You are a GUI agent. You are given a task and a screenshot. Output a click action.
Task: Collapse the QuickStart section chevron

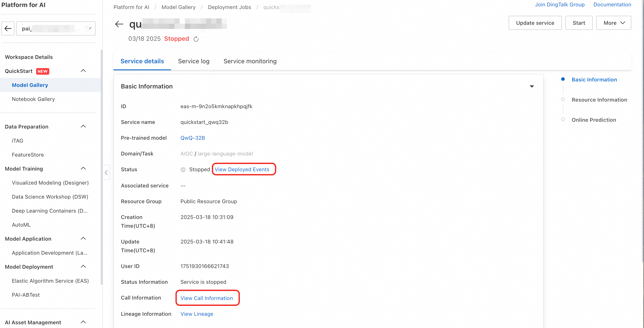83,71
